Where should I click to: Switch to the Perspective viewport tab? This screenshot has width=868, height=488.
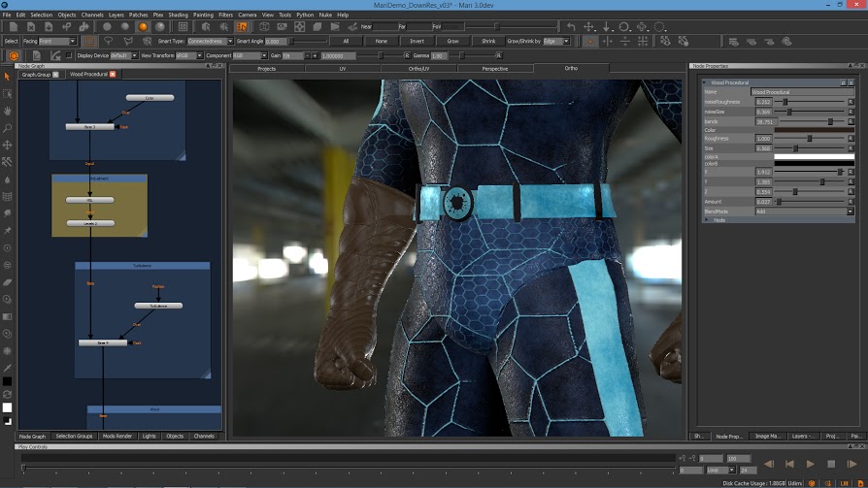494,69
